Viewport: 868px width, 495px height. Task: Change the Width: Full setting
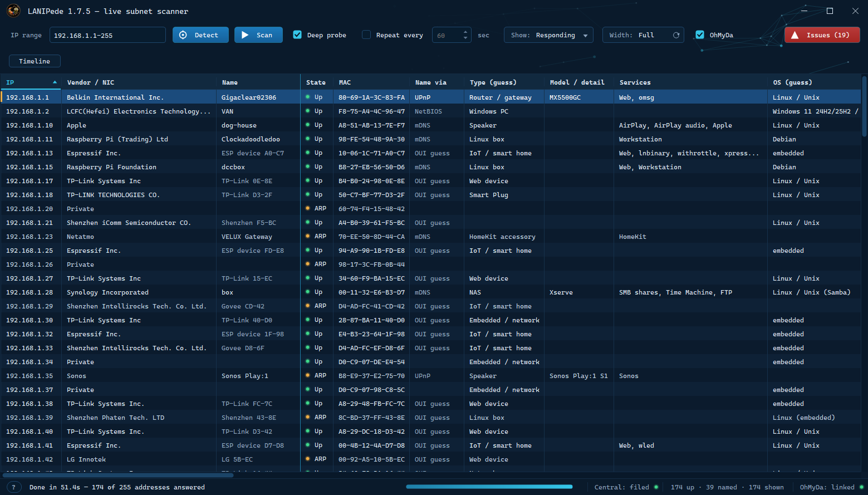click(643, 35)
